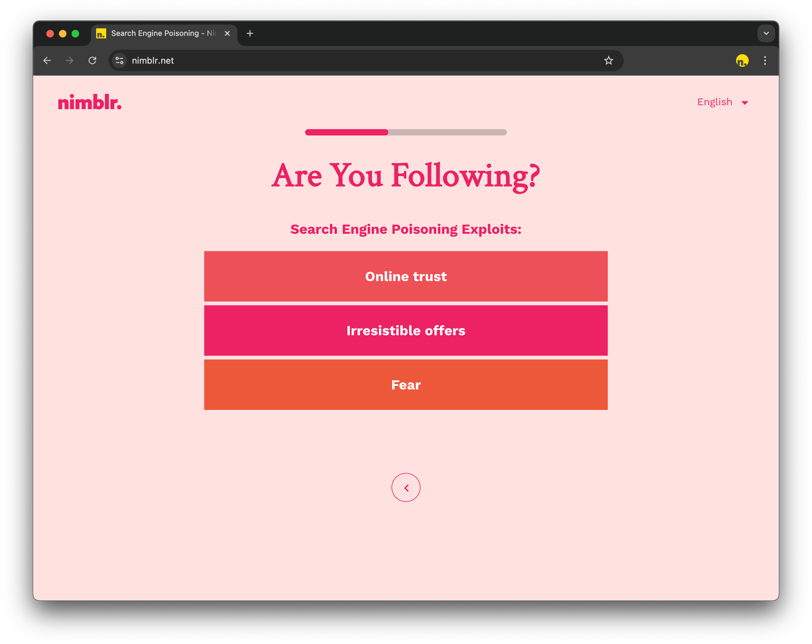812x644 pixels.
Task: Expand the tab overview chevron
Action: click(x=766, y=33)
